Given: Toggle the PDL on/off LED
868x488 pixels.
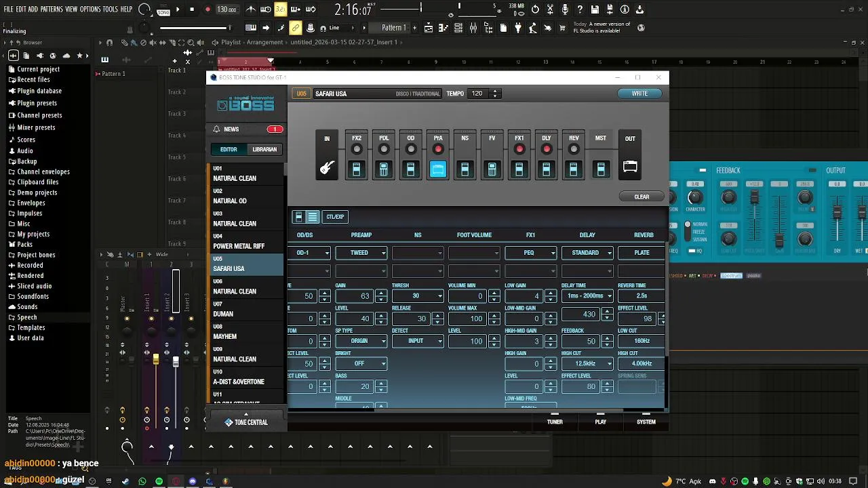Looking at the screenshot, I should pyautogui.click(x=384, y=149).
